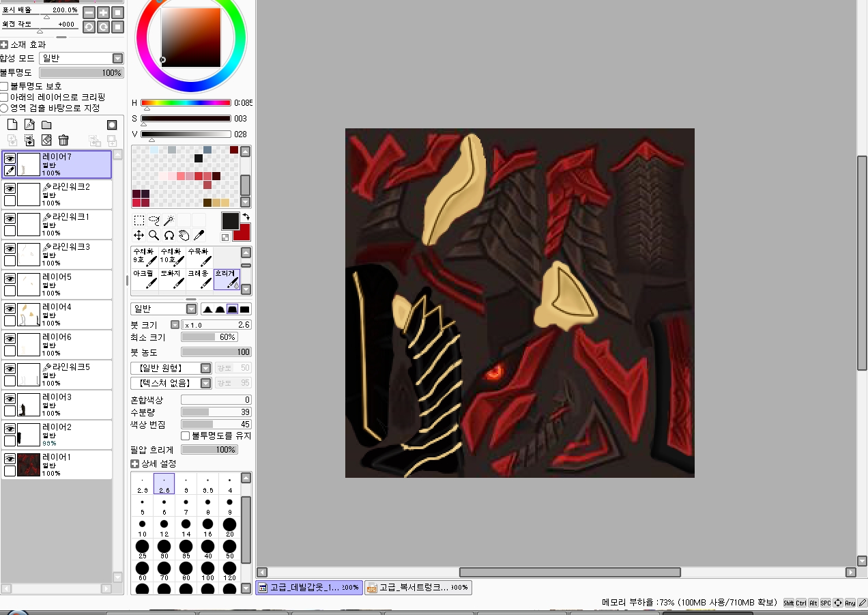Image resolution: width=868 pixels, height=615 pixels.
Task: Swap foreground and background colors
Action: pyautogui.click(x=246, y=216)
